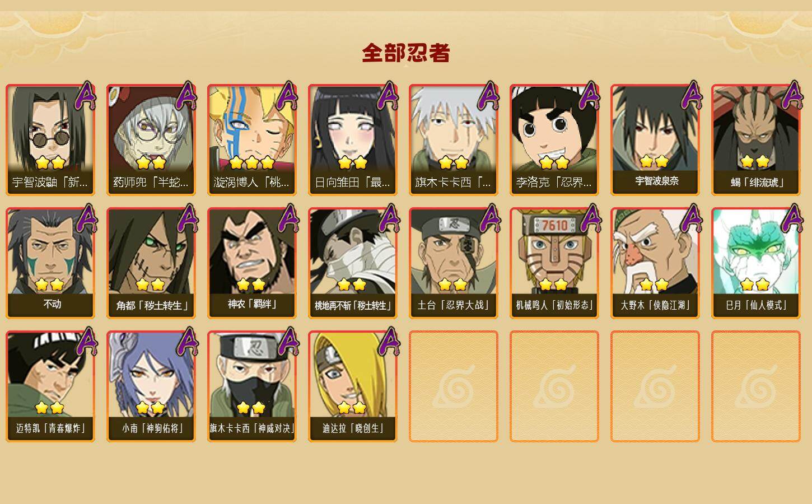Select the 迪达拉「晓创生」 ninja card
This screenshot has width=812, height=504.
[x=353, y=386]
